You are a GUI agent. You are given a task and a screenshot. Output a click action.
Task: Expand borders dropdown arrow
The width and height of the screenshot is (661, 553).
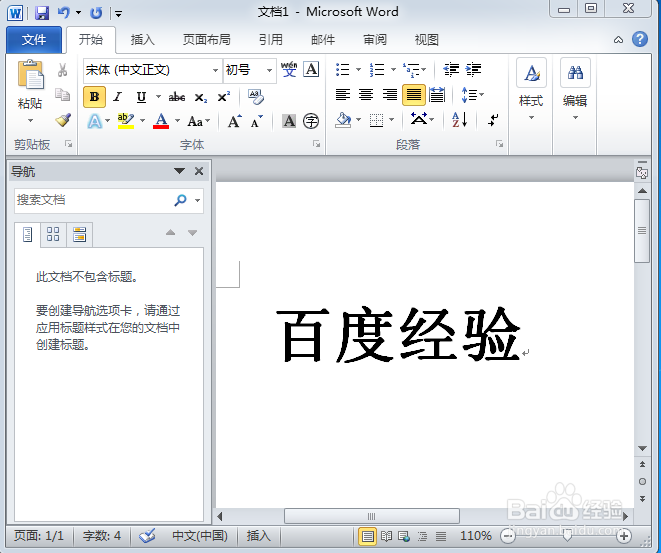[392, 120]
